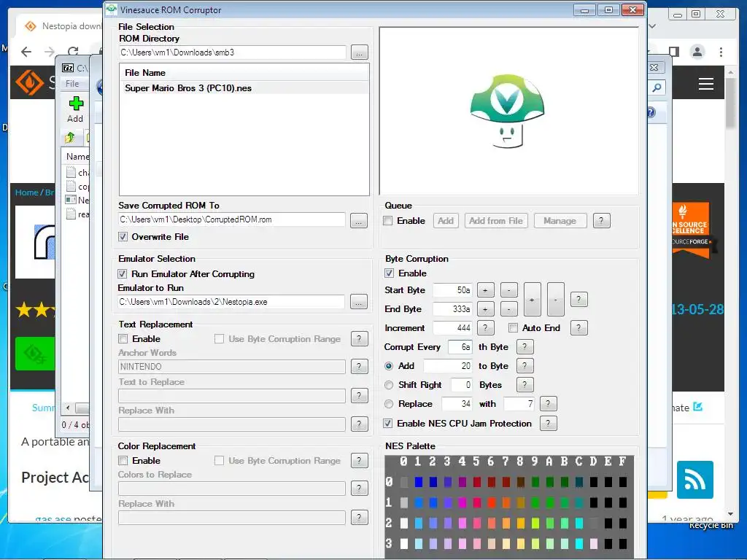
Task: Pick the blue swatch in palette row 0 column 1
Action: pyautogui.click(x=418, y=482)
